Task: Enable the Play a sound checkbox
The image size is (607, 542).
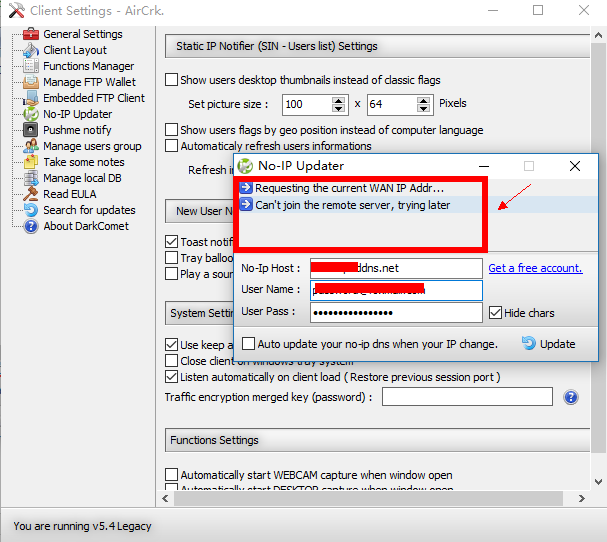Action: click(171, 274)
